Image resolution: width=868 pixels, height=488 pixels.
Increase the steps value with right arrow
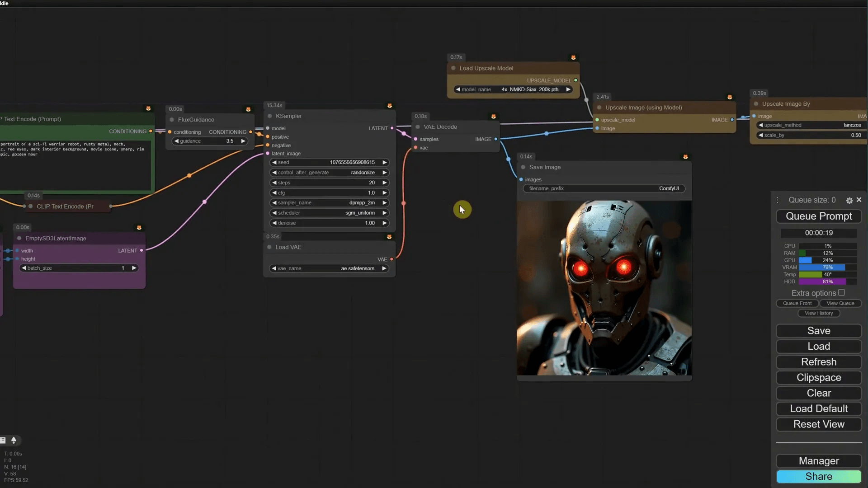[x=385, y=183]
